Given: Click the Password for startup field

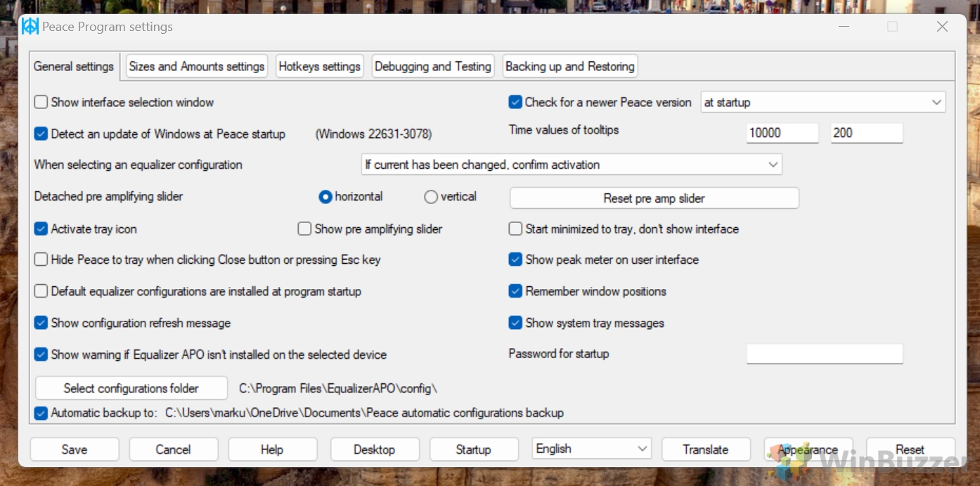Looking at the screenshot, I should (824, 354).
